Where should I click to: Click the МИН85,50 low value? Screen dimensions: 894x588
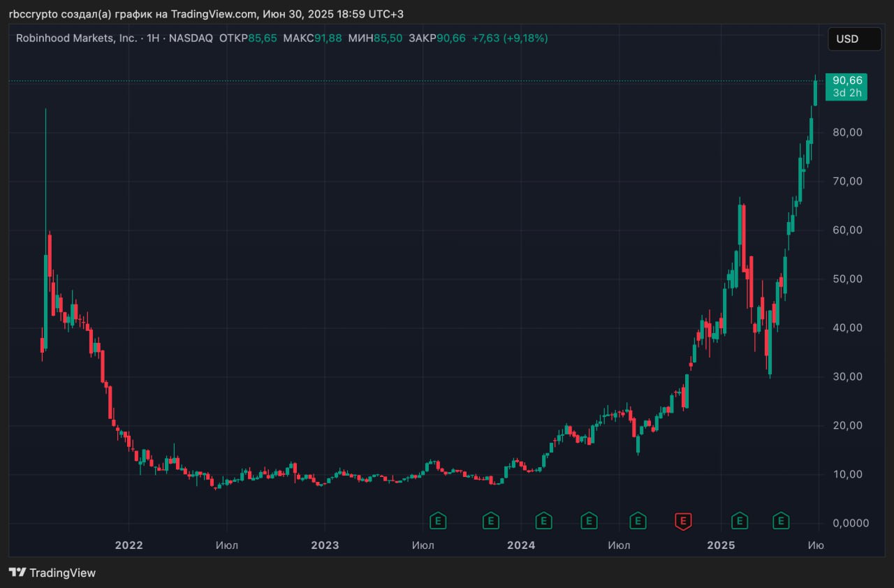[x=375, y=38]
